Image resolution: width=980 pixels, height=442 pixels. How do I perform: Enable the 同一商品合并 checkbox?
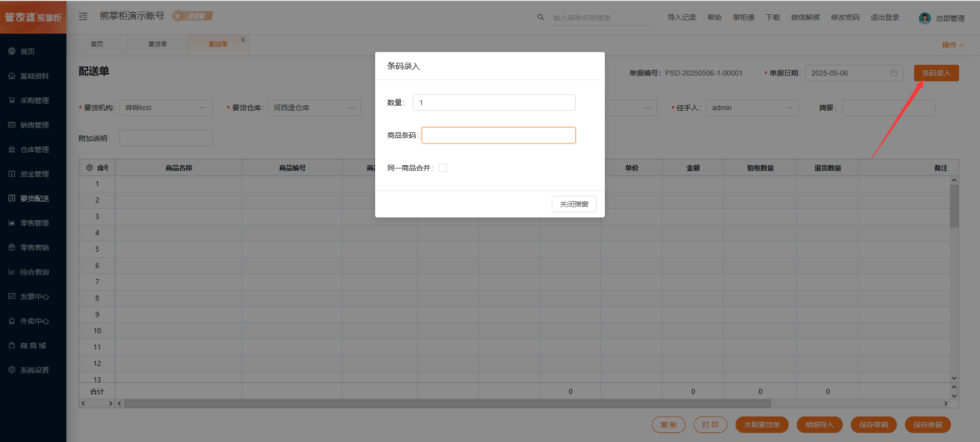tap(443, 168)
